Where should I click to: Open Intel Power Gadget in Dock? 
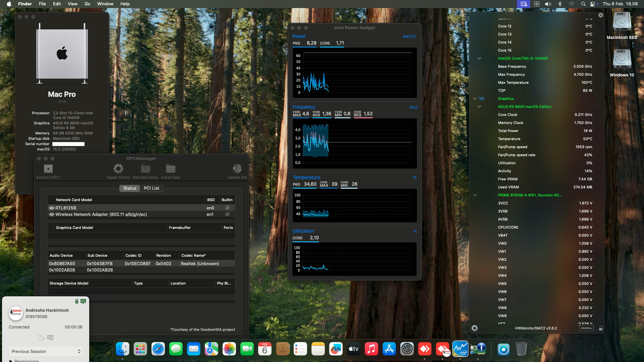460,349
